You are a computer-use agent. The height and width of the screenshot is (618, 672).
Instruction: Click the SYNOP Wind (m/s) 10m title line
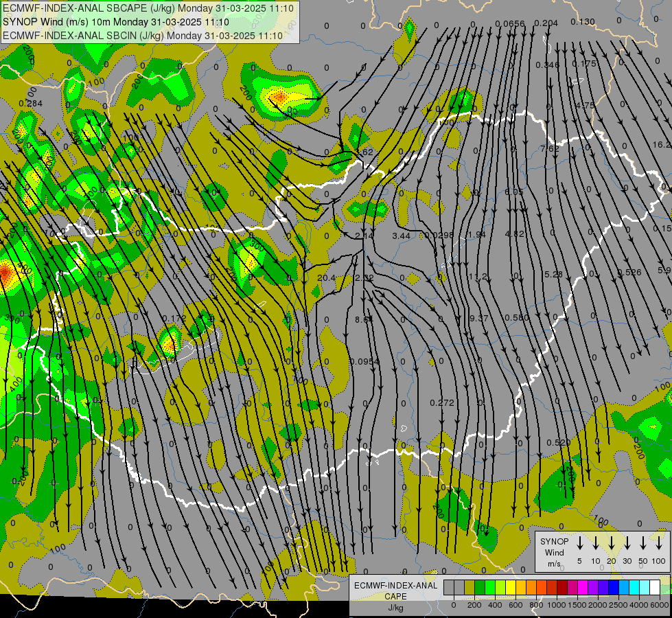[x=116, y=22]
